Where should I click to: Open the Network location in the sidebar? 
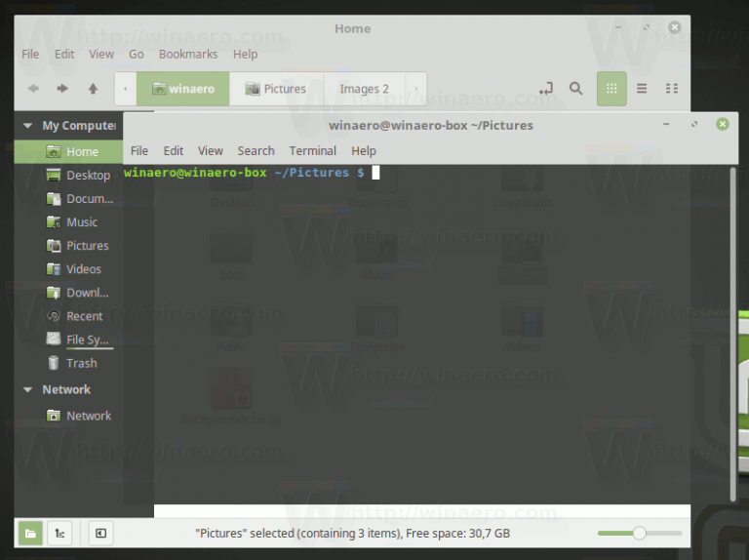point(68,416)
